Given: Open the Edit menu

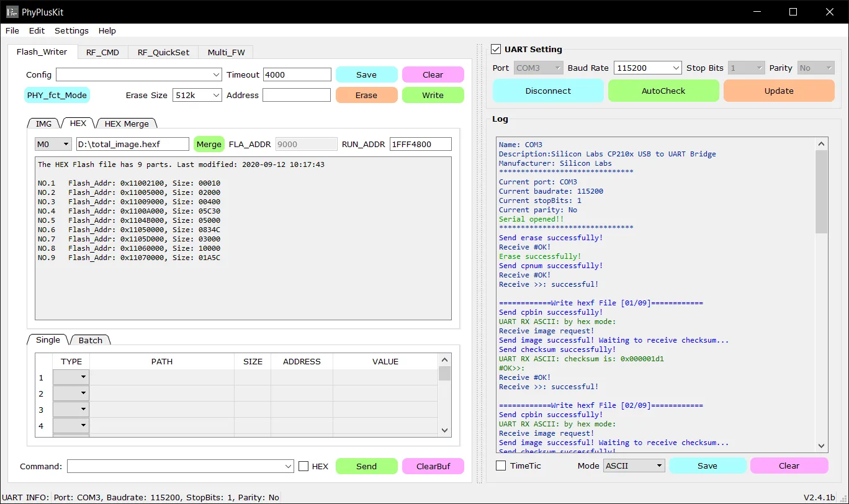Looking at the screenshot, I should pyautogui.click(x=37, y=30).
